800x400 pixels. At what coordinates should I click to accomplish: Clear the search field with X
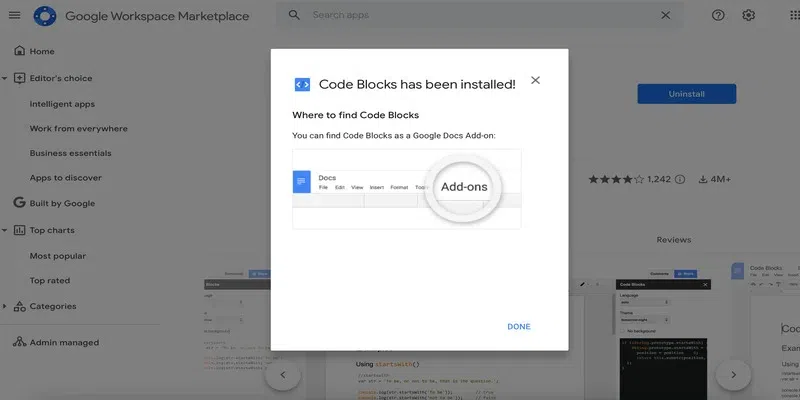[x=665, y=15]
